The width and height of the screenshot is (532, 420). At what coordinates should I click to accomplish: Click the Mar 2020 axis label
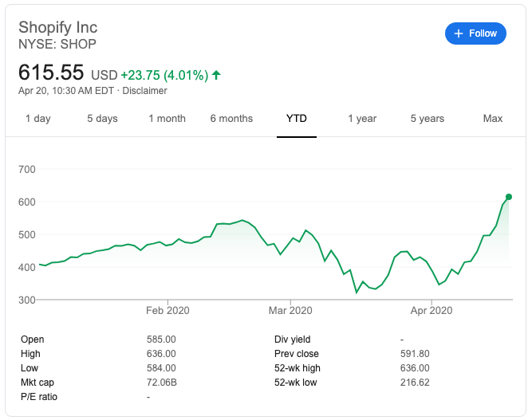click(x=290, y=310)
